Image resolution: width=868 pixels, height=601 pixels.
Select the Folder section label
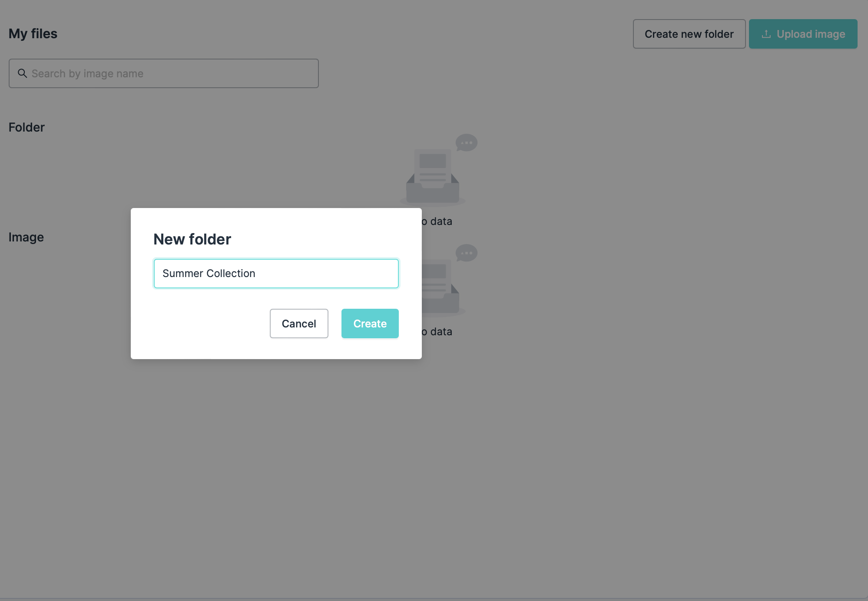click(27, 127)
